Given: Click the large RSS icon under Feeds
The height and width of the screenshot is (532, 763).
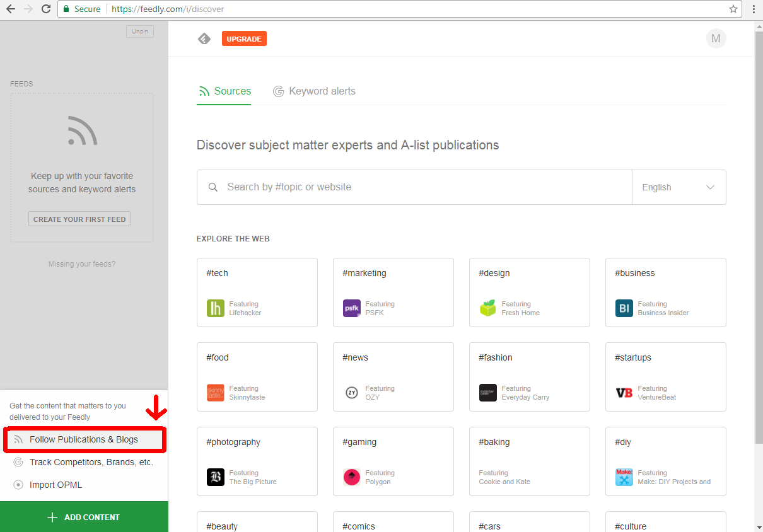Looking at the screenshot, I should click(x=82, y=130).
